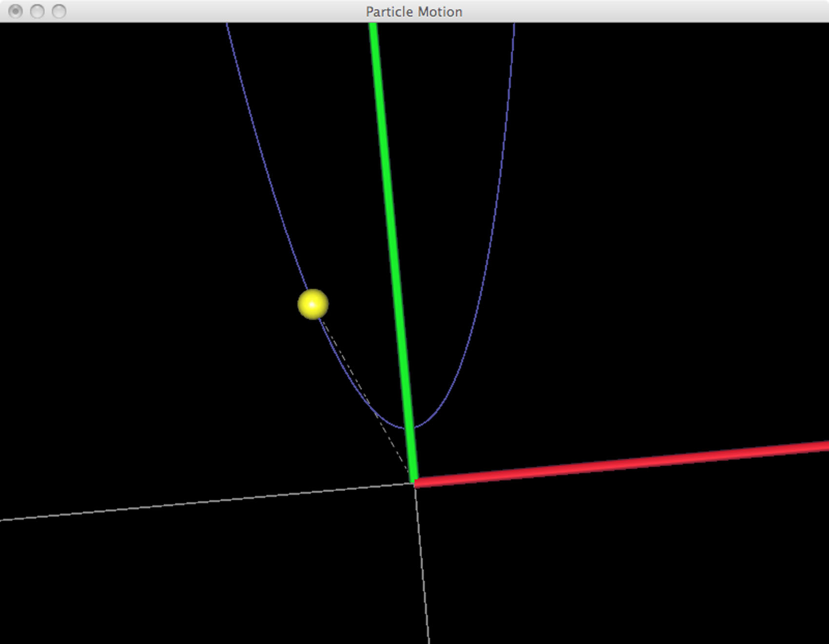Close the Particle Motion window
Viewport: 829px width, 644px height.
(x=16, y=11)
